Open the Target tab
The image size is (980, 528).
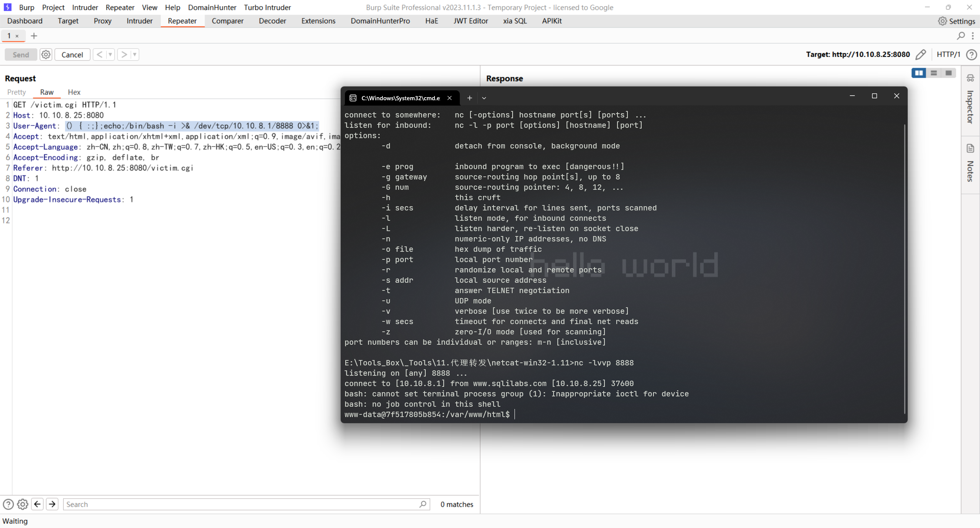tap(68, 21)
